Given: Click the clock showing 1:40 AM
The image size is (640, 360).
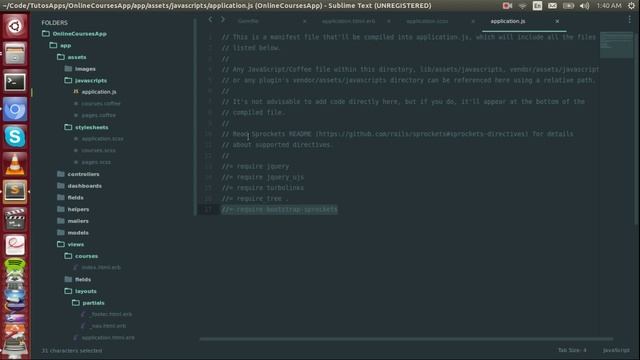Looking at the screenshot, I should tap(609, 6).
